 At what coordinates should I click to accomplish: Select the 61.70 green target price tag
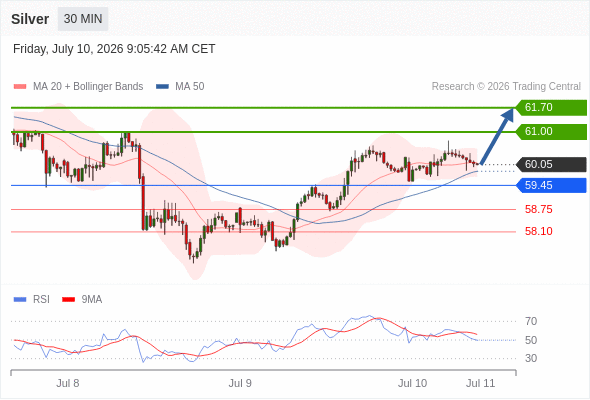coord(551,108)
